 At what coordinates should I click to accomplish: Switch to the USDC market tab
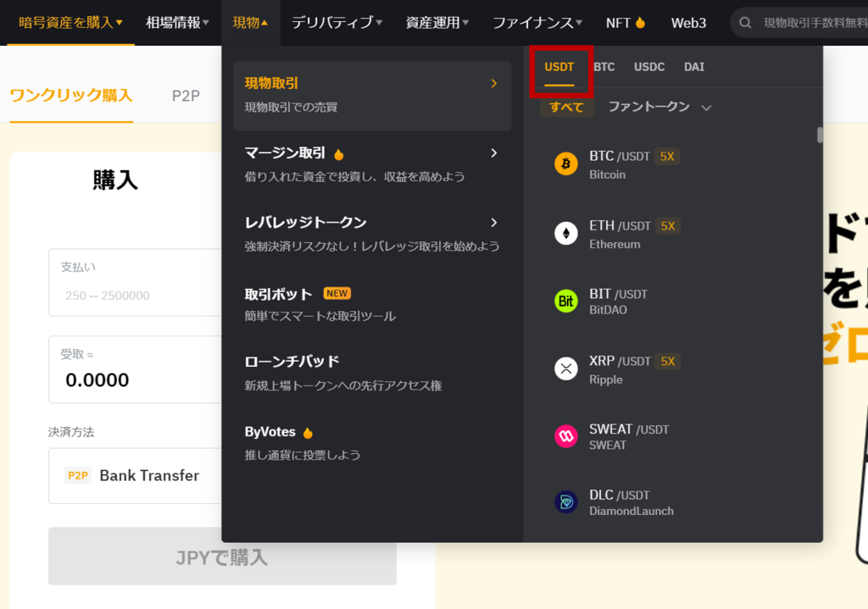[x=649, y=67]
